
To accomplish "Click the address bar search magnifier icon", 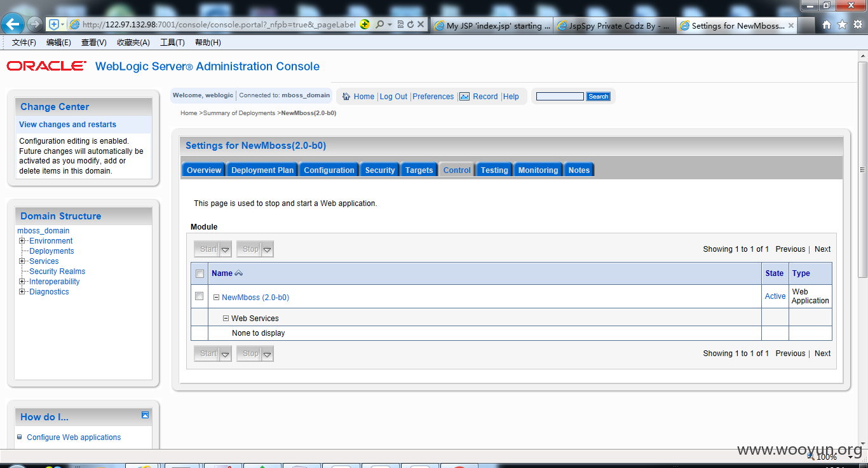I will point(379,24).
